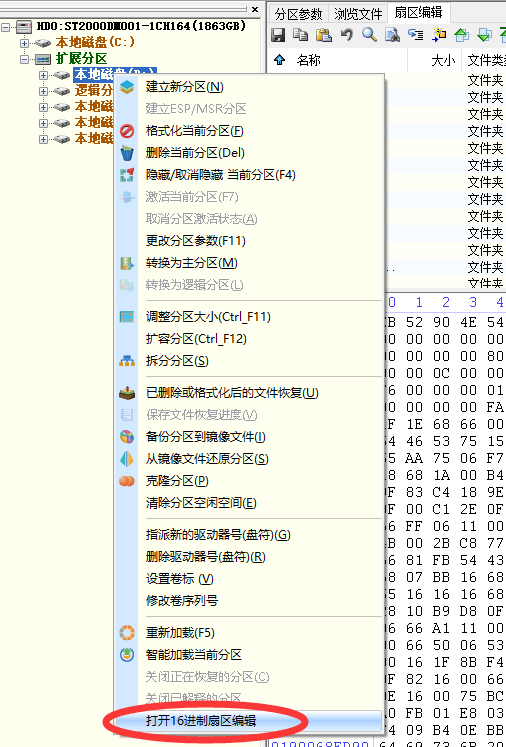The height and width of the screenshot is (747, 506).
Task: Click the lifebuoy icon beside 重新加载(F5)
Action: (127, 633)
